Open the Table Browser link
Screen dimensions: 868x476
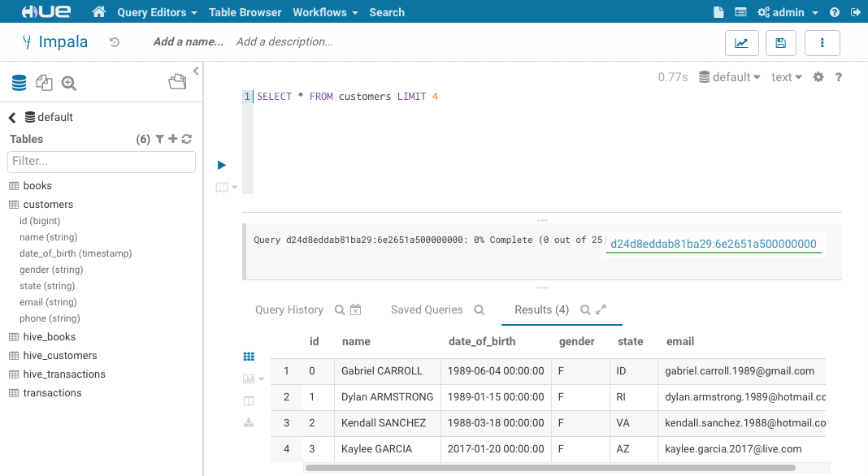(245, 12)
